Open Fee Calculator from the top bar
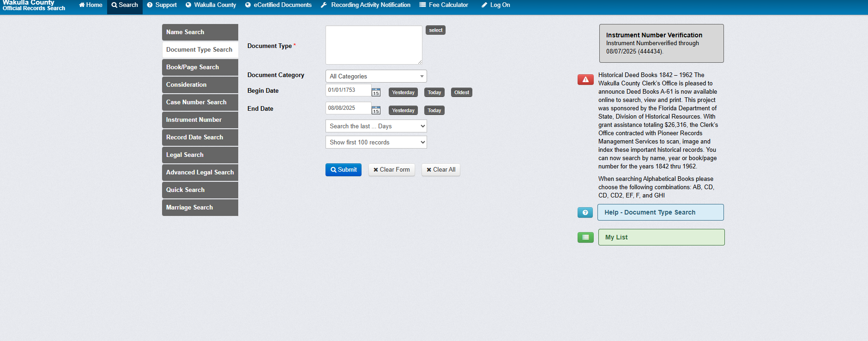 tap(443, 5)
